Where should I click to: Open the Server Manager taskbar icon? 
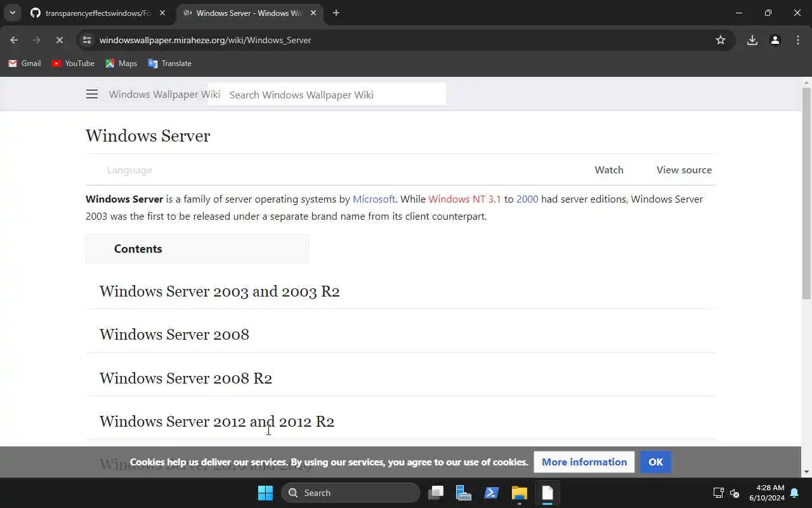pos(464,493)
